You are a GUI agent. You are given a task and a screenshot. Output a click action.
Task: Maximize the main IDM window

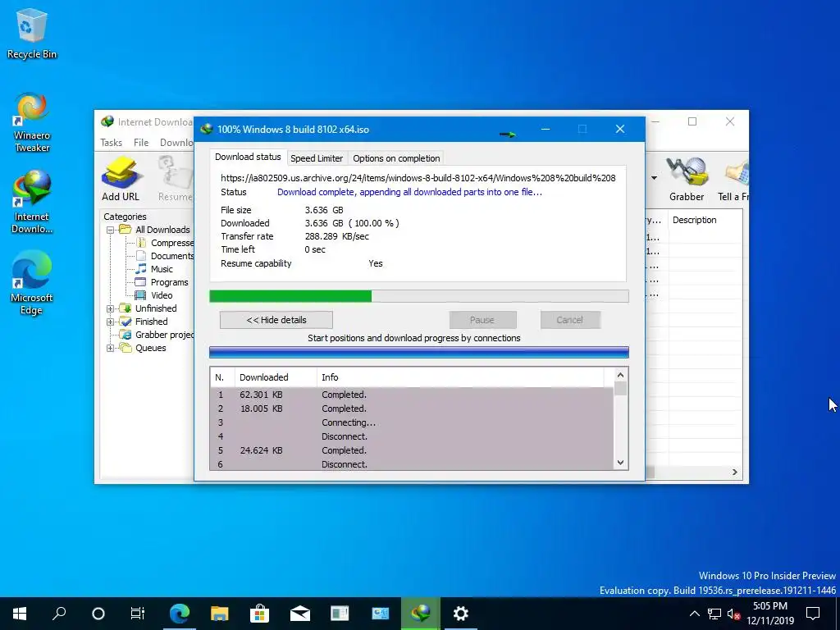692,121
